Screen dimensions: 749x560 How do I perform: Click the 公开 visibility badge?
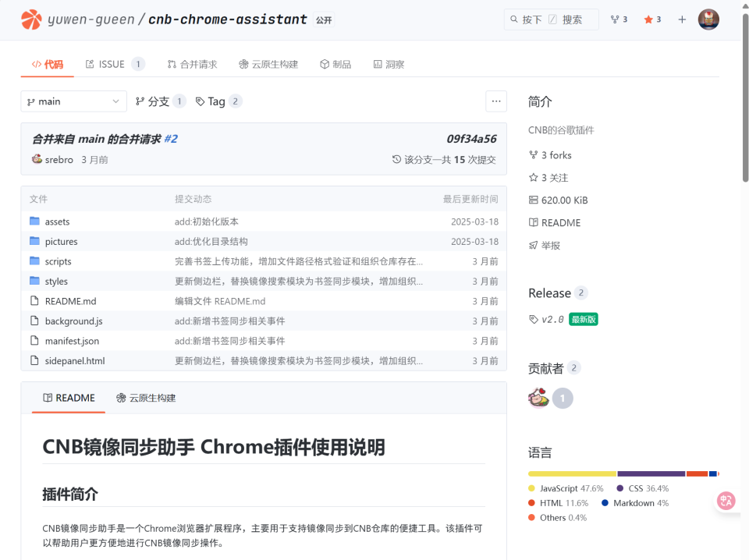tap(323, 20)
